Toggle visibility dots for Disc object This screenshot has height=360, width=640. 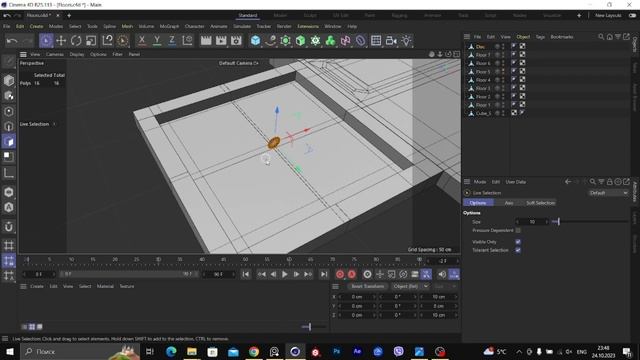503,47
